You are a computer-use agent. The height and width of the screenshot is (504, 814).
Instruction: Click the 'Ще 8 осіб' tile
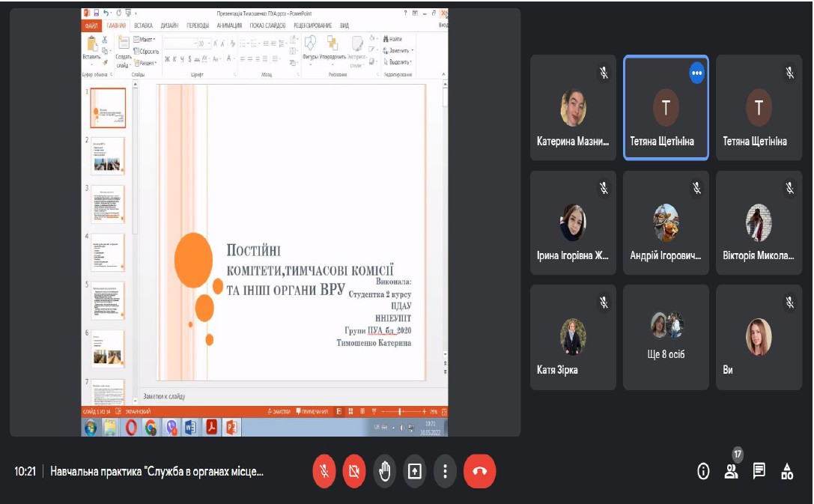666,338
